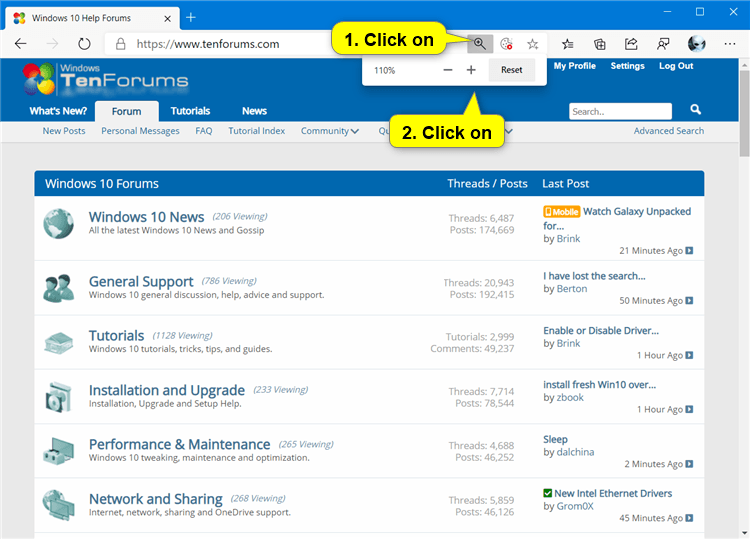Viewport: 750px width, 539px height.
Task: Click the address bar URL
Action: coord(208,44)
